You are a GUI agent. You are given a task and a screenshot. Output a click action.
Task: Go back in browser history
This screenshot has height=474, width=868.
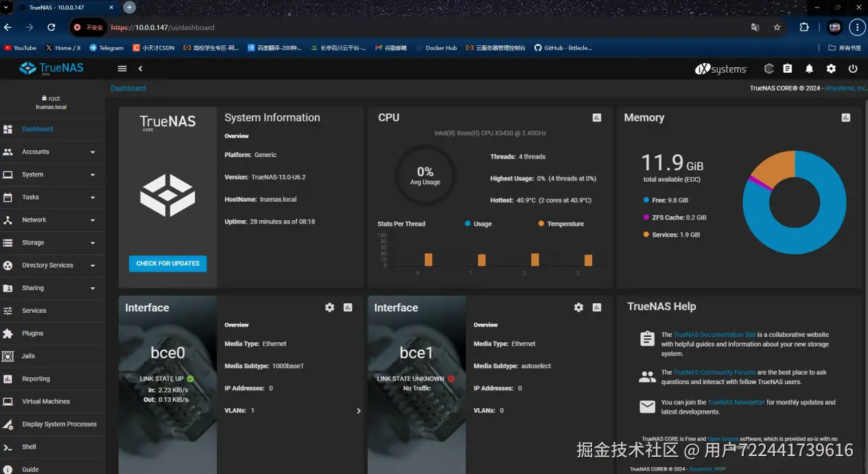8,27
